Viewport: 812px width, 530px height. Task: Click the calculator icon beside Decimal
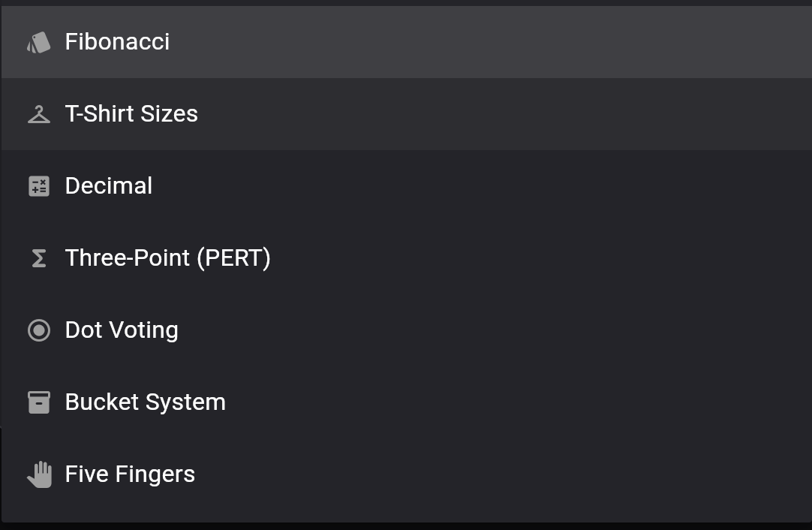pos(38,185)
